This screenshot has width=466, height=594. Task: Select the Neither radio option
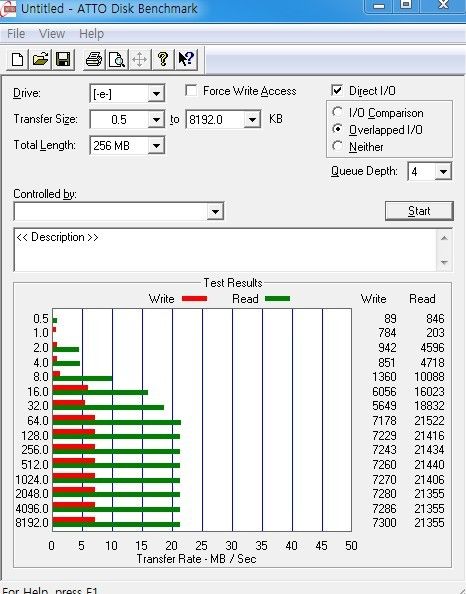coord(337,146)
